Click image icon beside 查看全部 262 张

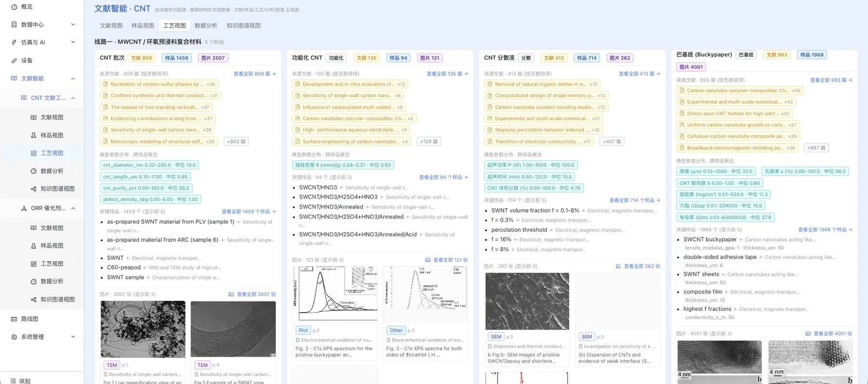pyautogui.click(x=618, y=266)
